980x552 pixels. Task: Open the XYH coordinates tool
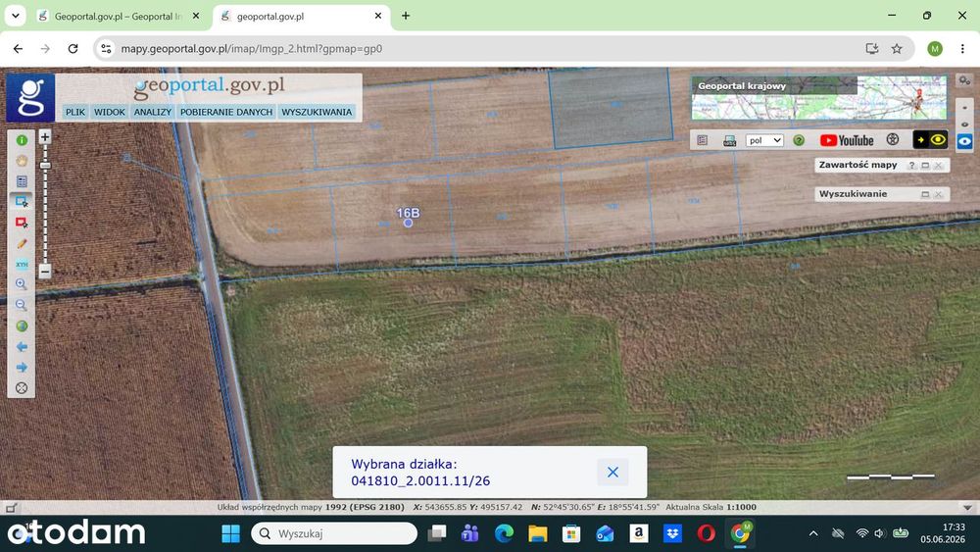[x=22, y=264]
